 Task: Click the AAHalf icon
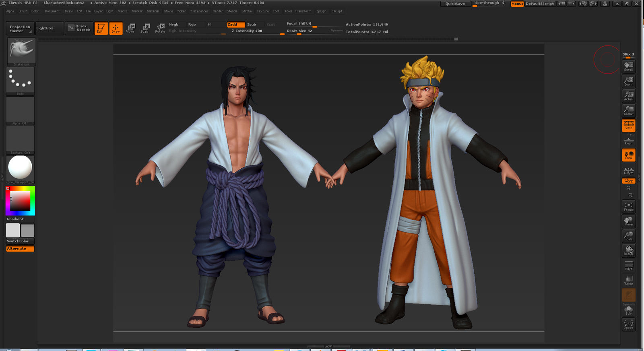point(628,110)
